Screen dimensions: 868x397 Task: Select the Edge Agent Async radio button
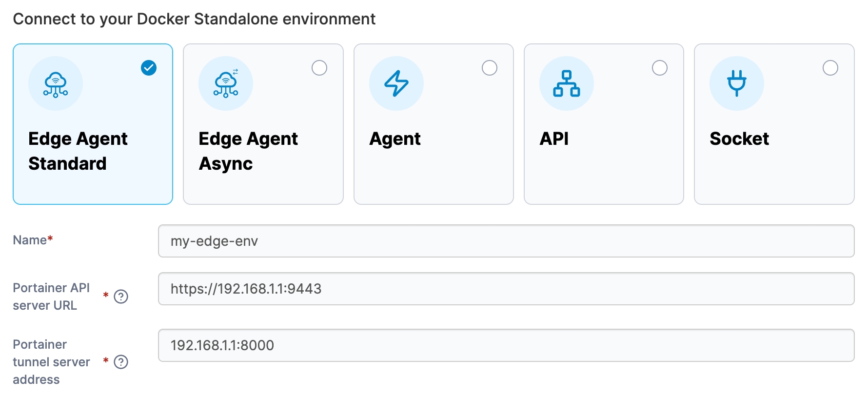[x=319, y=68]
